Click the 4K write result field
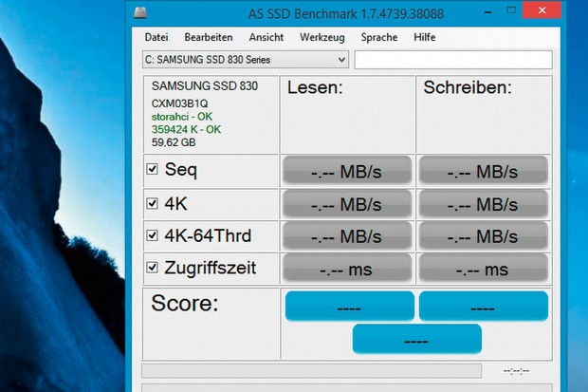This screenshot has width=588, height=392. click(x=484, y=204)
